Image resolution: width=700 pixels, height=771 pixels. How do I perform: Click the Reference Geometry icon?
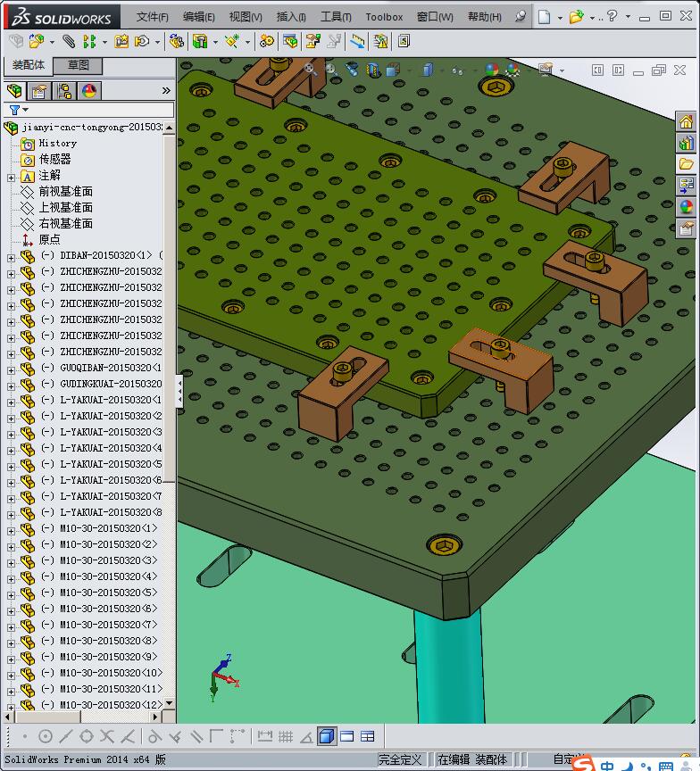231,41
